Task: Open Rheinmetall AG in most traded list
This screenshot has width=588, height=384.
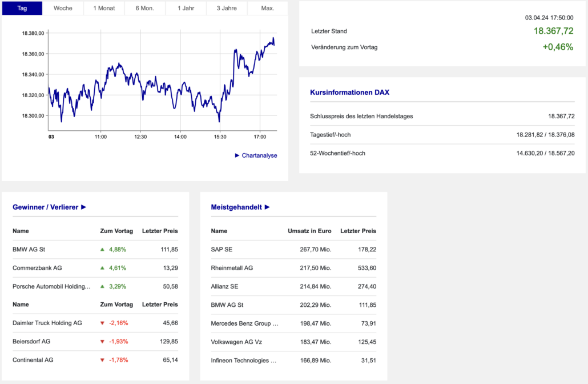Action: [232, 268]
